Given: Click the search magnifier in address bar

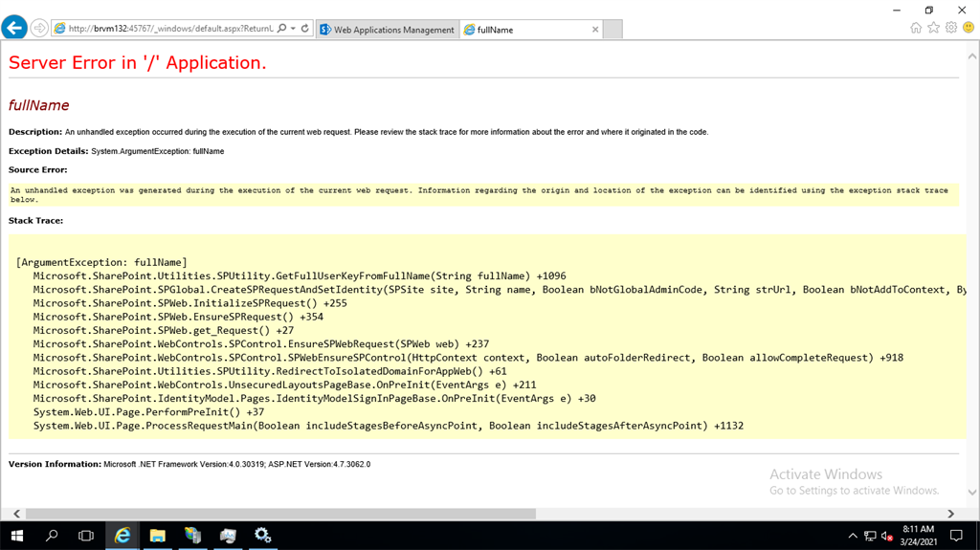Looking at the screenshot, I should tap(282, 28).
